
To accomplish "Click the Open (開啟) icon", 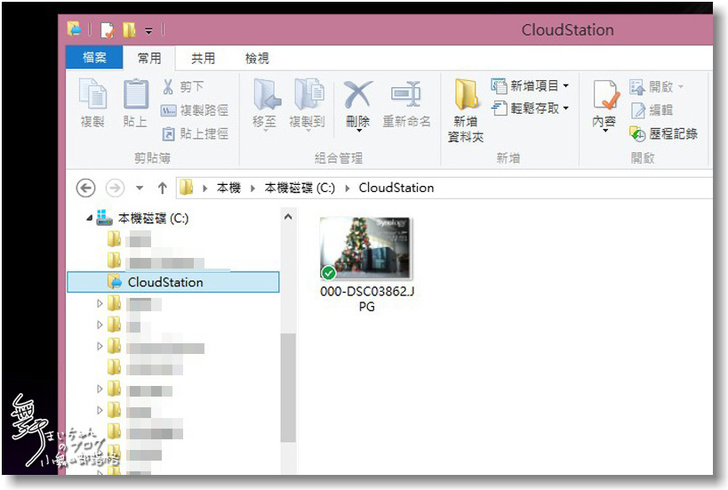I will click(x=637, y=86).
